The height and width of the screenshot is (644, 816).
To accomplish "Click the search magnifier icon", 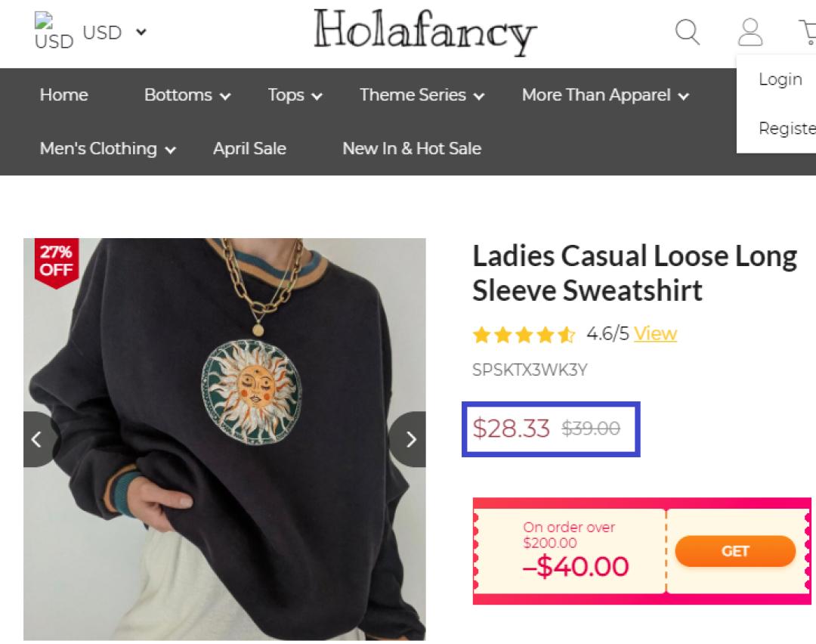I will 687,33.
